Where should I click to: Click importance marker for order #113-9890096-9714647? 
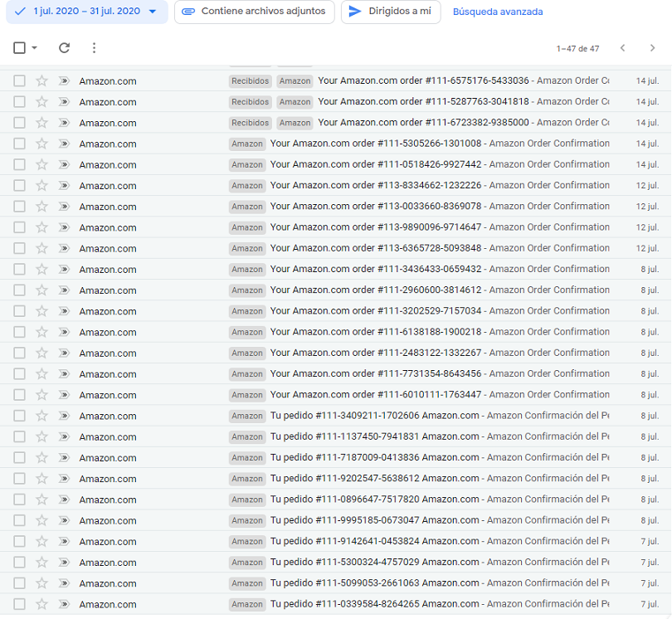64,227
